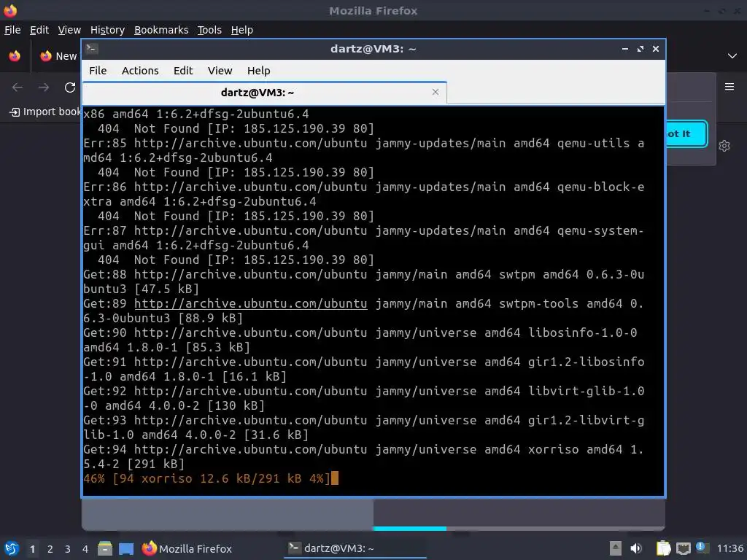
Task: Click Import bookmarks in Firefox toolbar
Action: (x=45, y=112)
